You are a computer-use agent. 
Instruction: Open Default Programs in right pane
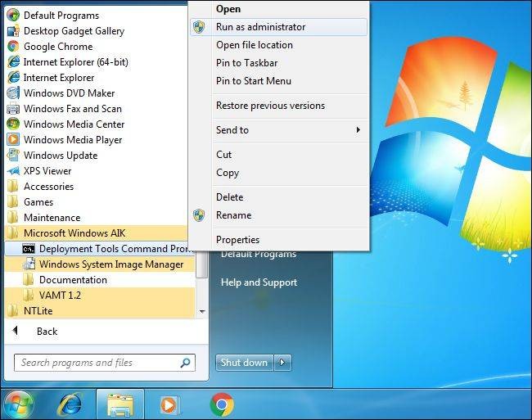pos(259,254)
